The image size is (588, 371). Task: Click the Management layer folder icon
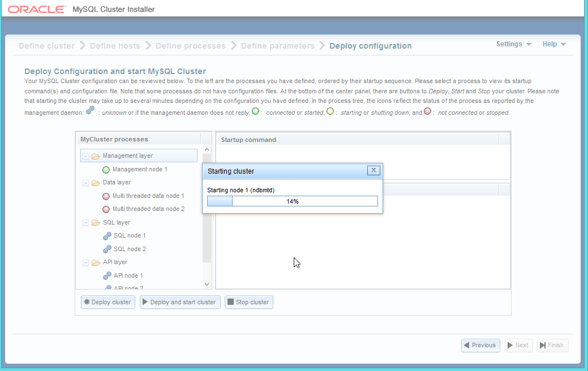[96, 156]
